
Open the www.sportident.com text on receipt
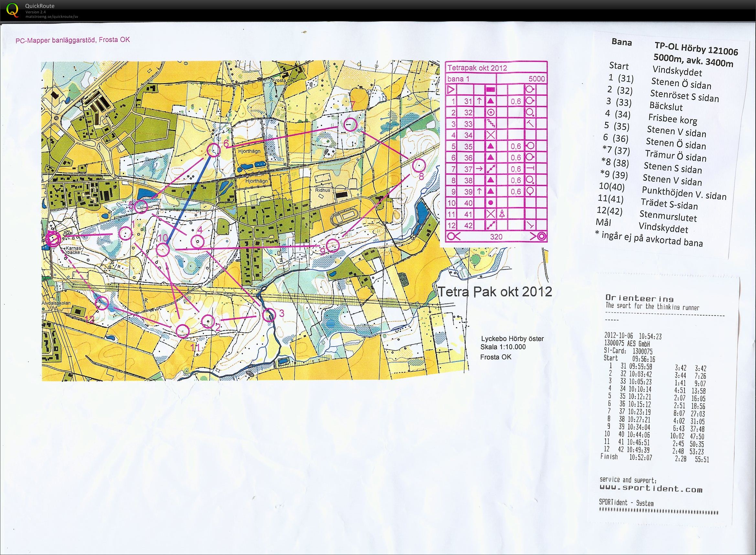pyautogui.click(x=651, y=489)
